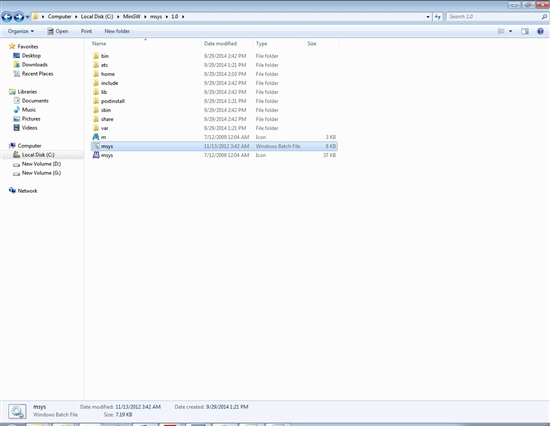Screen dimensions: 550x426
Task: Click the Back navigation arrow
Action: point(7,16)
